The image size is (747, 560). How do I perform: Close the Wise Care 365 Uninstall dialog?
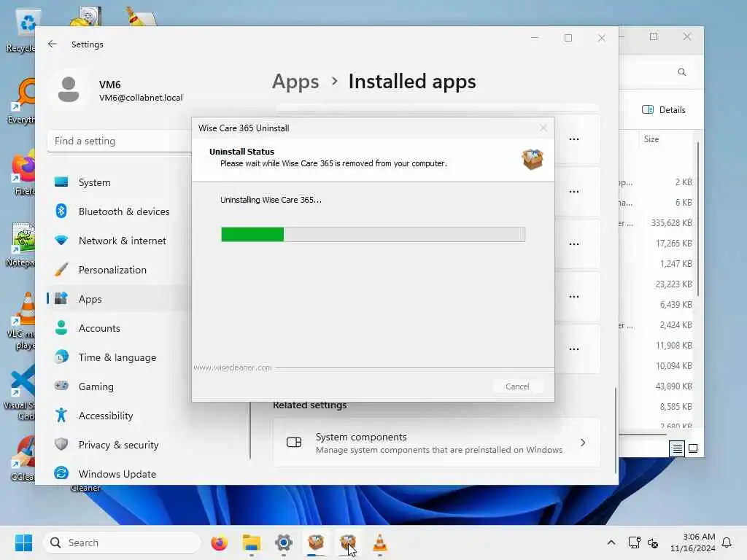pos(543,128)
